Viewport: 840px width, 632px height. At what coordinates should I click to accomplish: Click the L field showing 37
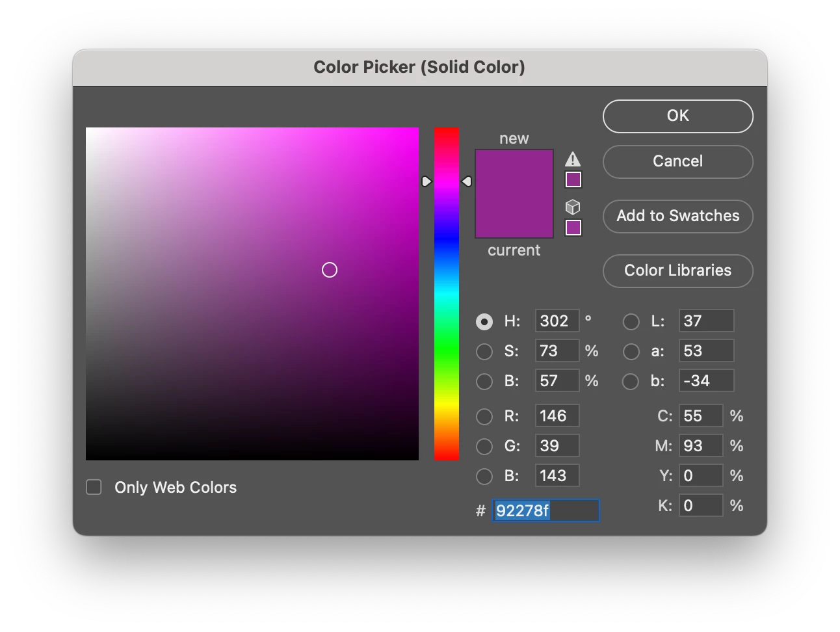tap(707, 321)
